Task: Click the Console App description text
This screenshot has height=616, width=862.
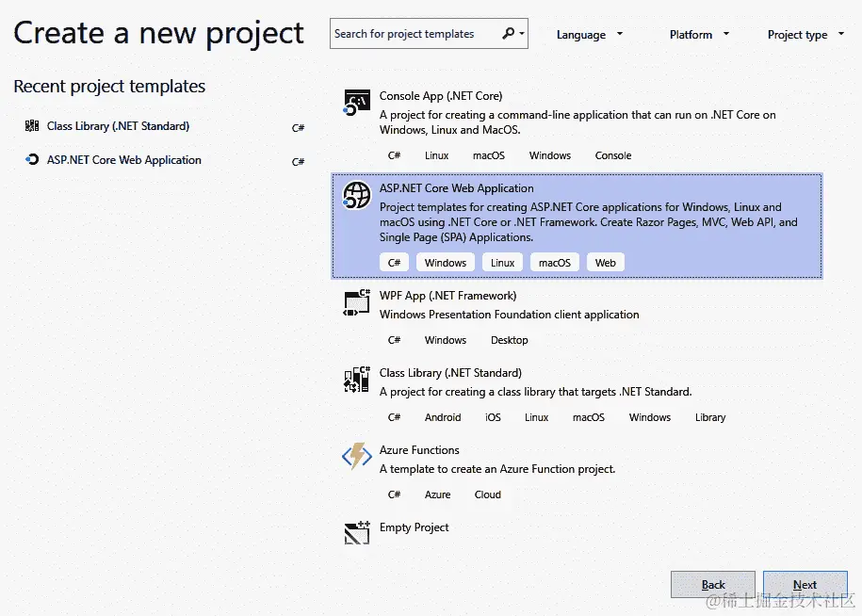Action: tap(577, 122)
